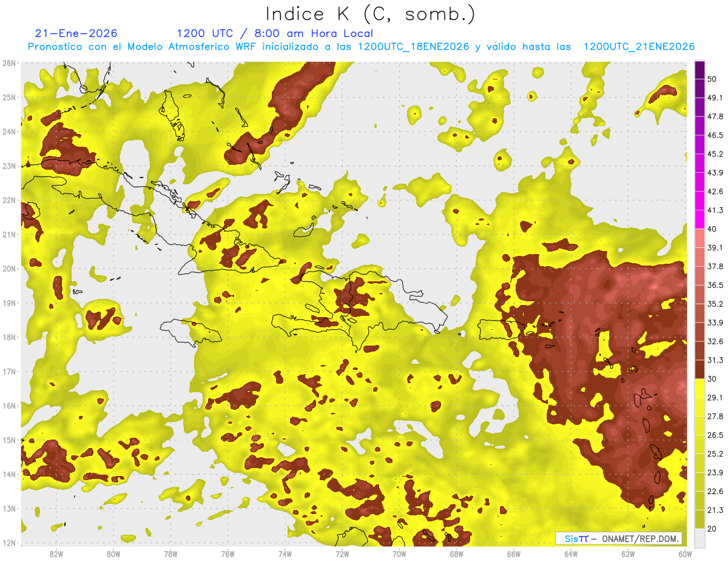Click the longitude label "76W"
Image resolution: width=728 pixels, height=562 pixels.
coord(227,554)
